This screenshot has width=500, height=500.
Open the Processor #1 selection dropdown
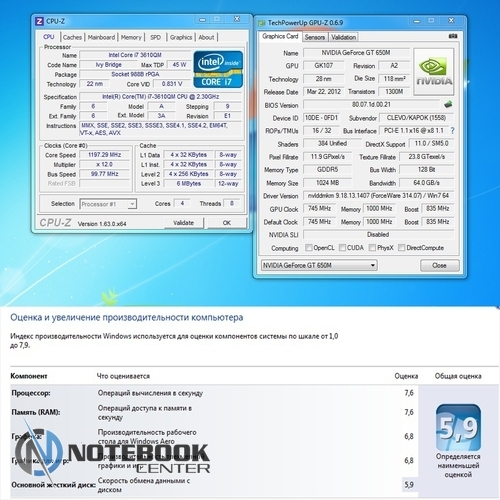[x=108, y=204]
